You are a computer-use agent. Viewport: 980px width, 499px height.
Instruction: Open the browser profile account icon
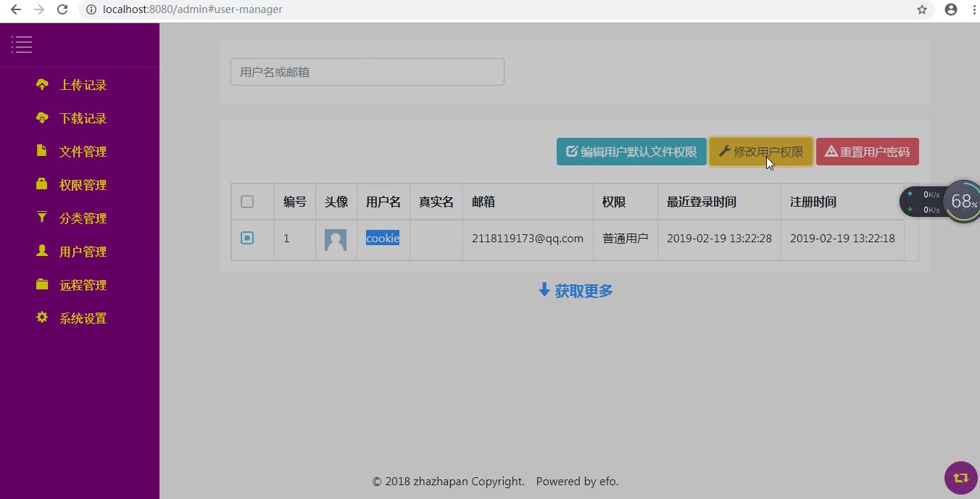pos(951,9)
